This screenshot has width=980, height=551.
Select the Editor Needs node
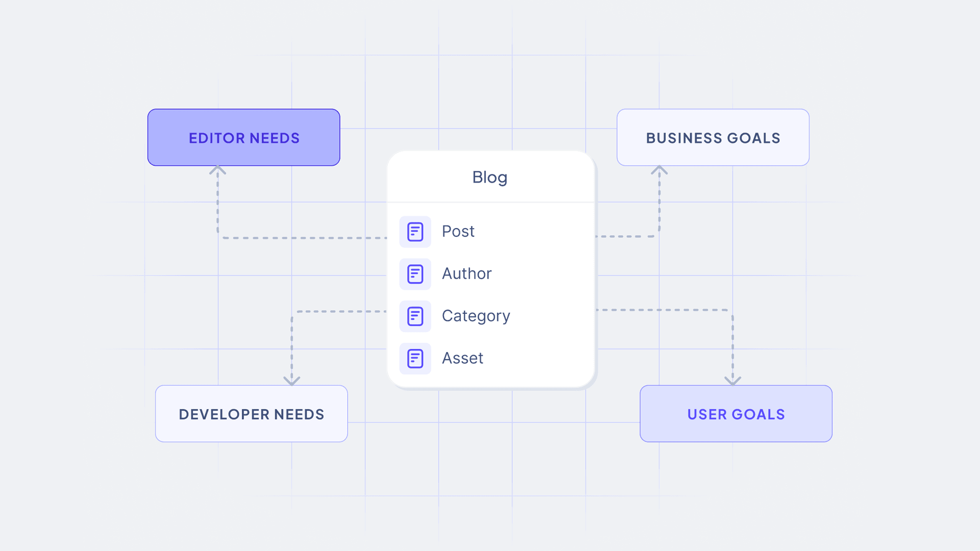point(243,138)
